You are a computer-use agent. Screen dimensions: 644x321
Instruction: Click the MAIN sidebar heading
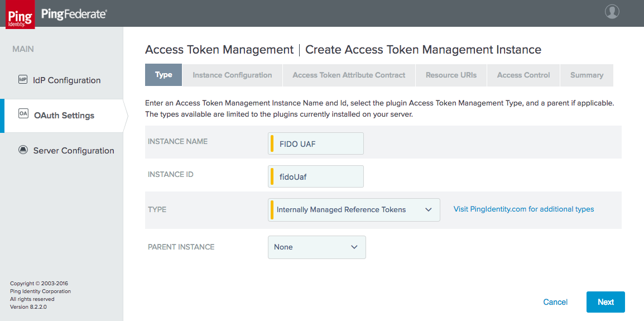click(23, 49)
